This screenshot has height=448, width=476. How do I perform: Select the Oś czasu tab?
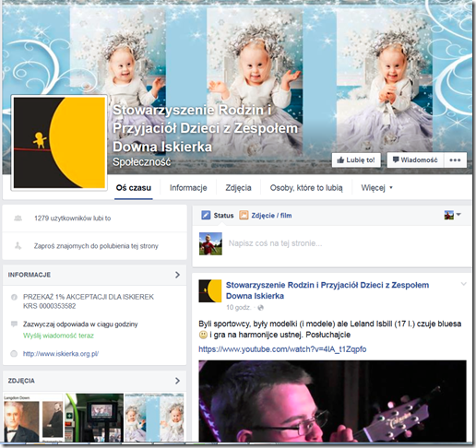click(134, 188)
